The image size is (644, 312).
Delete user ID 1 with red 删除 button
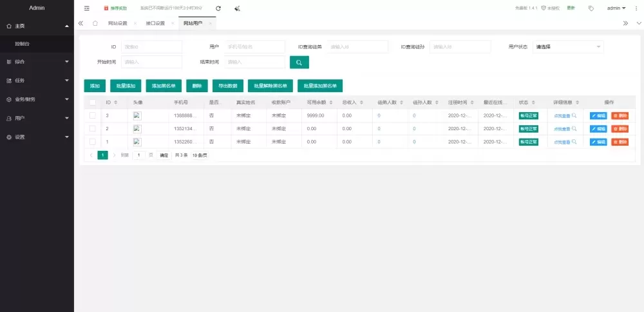(x=620, y=142)
